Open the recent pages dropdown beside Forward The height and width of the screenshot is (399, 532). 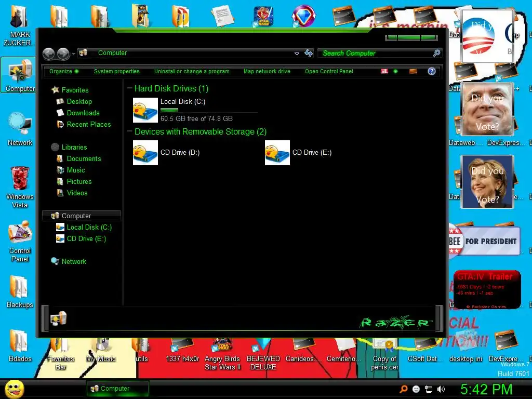click(x=73, y=54)
